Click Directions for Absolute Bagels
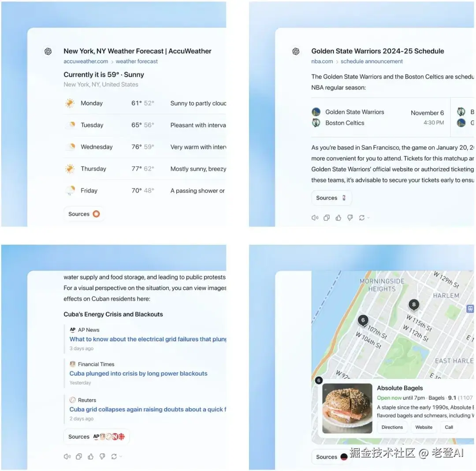The height and width of the screenshot is (471, 476). click(392, 427)
